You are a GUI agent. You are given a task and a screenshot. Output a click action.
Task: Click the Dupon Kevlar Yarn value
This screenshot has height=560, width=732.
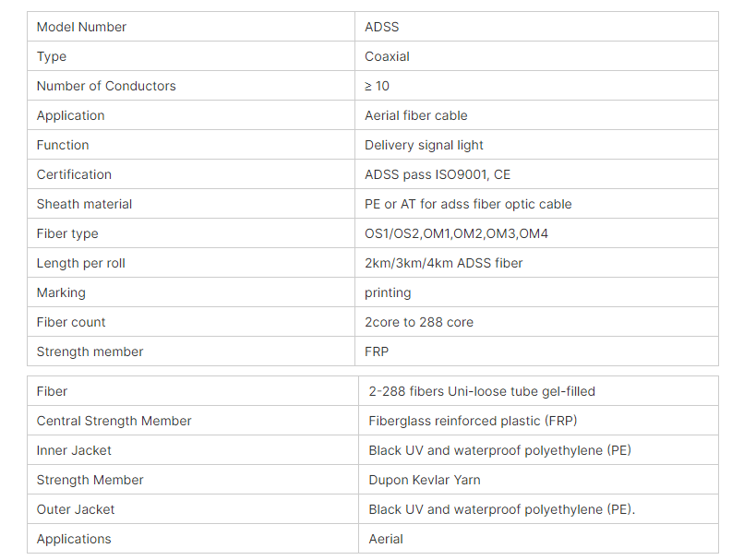pyautogui.click(x=425, y=480)
